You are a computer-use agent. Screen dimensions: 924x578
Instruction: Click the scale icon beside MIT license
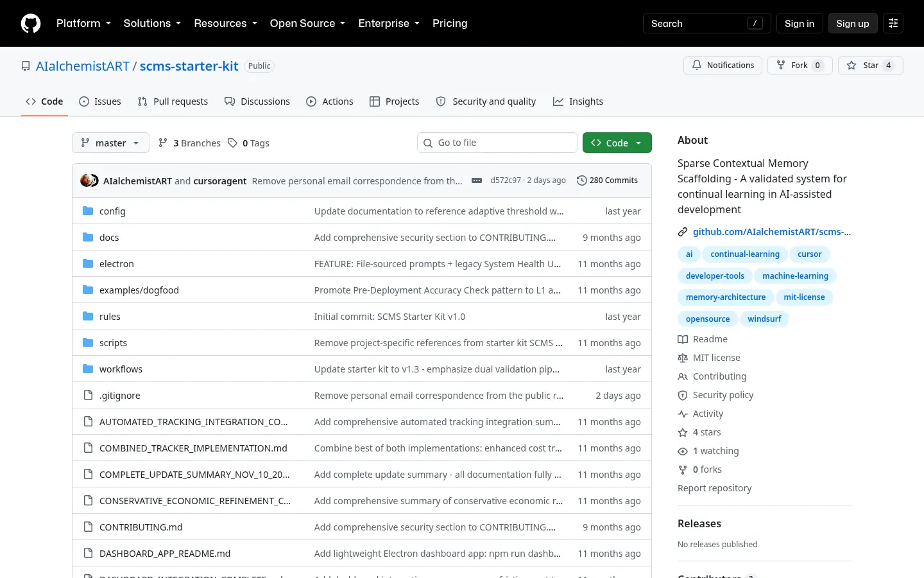[x=683, y=358]
